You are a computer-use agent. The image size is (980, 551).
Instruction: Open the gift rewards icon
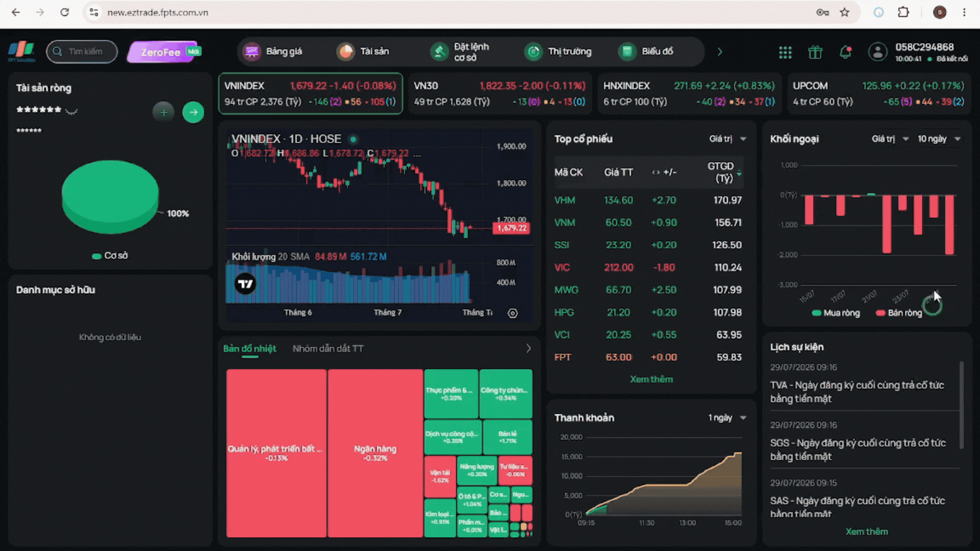tap(815, 52)
